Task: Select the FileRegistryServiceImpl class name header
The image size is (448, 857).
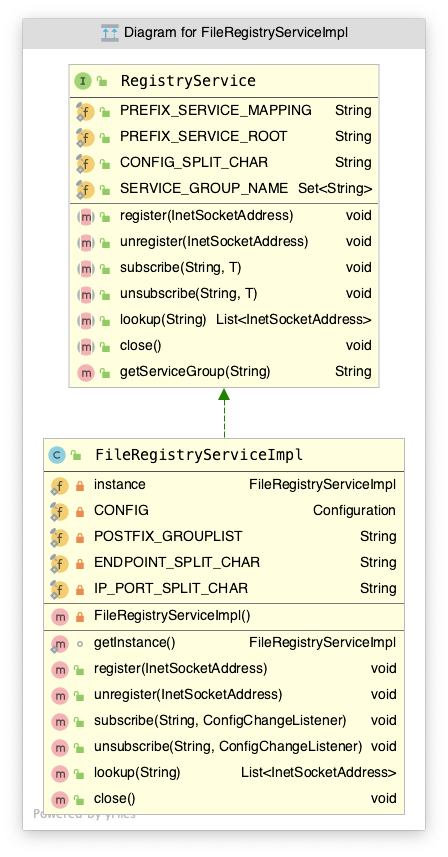Action: (199, 455)
